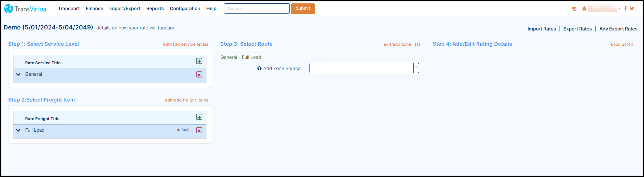Delete the General service level
The image size is (644, 177).
click(199, 74)
